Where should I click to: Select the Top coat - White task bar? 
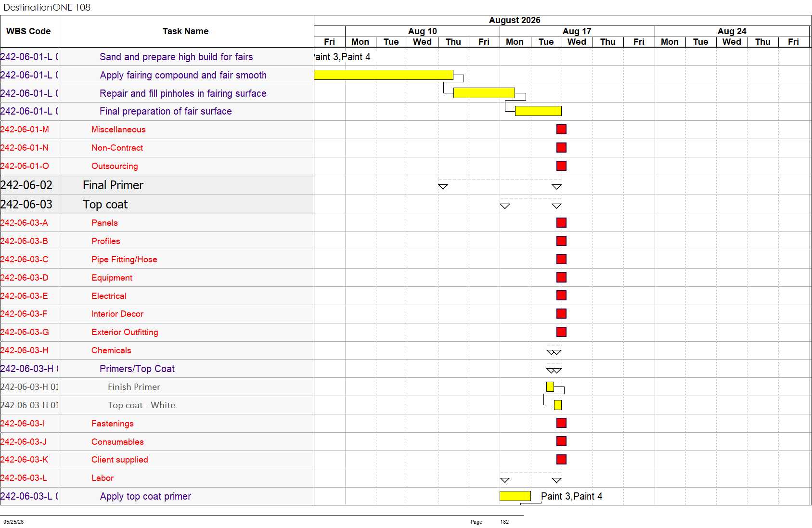(x=558, y=405)
